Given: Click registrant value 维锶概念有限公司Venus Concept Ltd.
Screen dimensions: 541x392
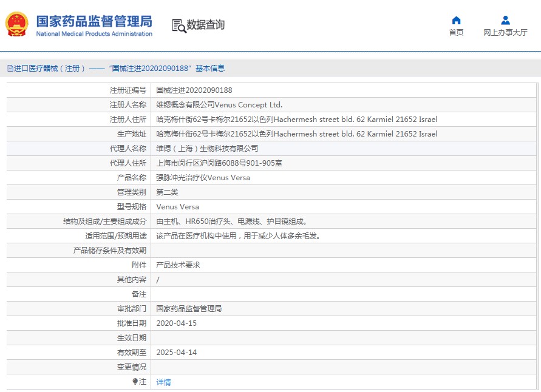Looking at the screenshot, I should [219, 105].
